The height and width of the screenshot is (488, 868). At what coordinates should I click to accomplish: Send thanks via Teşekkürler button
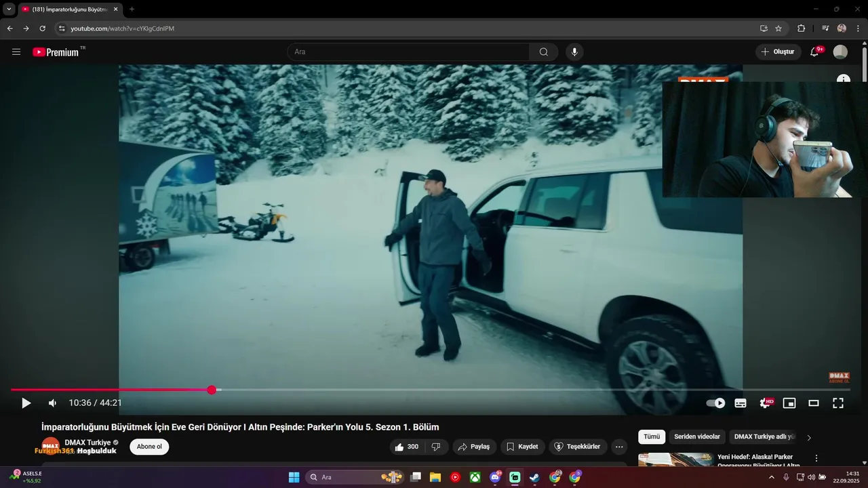[578, 447]
